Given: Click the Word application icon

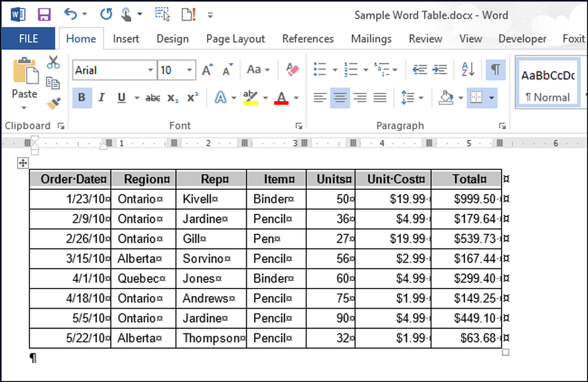Looking at the screenshot, I should pyautogui.click(x=18, y=15).
